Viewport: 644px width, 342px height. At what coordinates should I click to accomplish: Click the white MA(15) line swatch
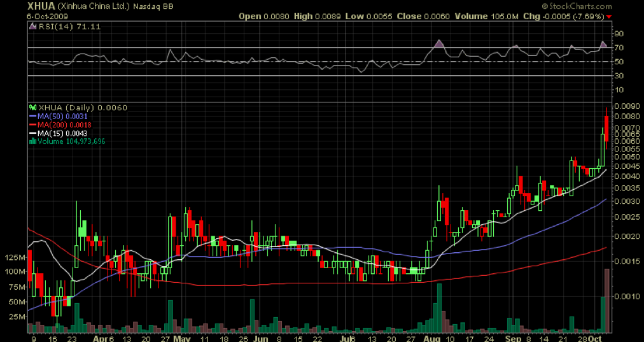click(33, 134)
